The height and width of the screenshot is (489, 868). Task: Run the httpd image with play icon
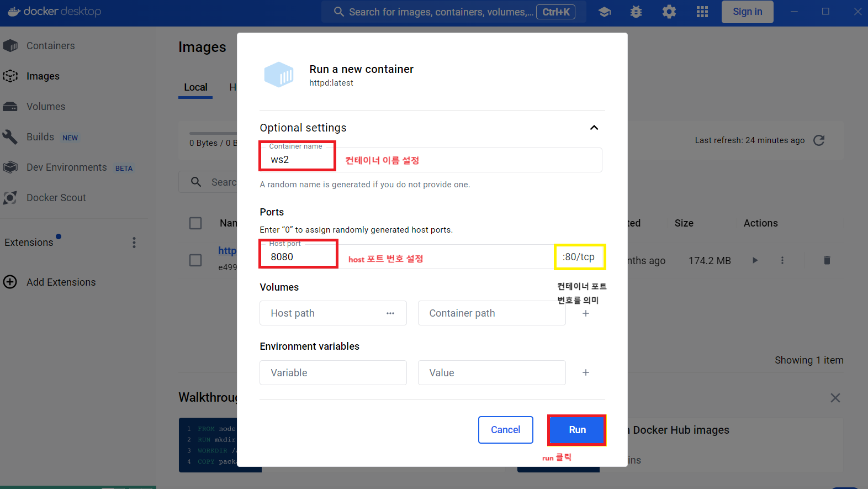755,260
